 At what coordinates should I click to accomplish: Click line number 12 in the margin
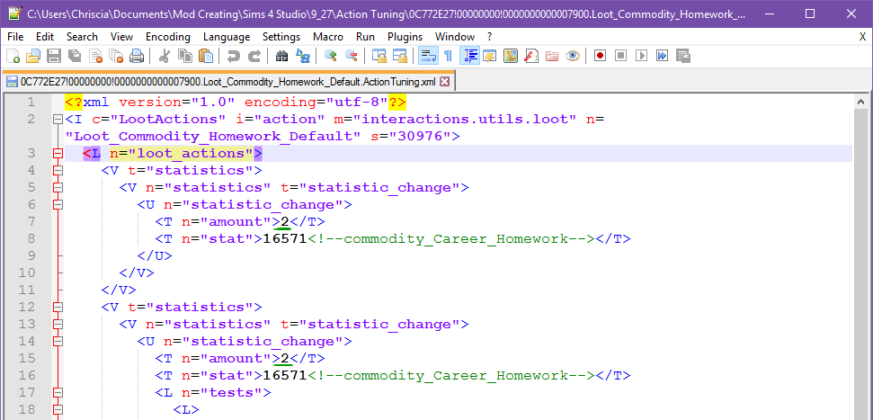[x=30, y=307]
